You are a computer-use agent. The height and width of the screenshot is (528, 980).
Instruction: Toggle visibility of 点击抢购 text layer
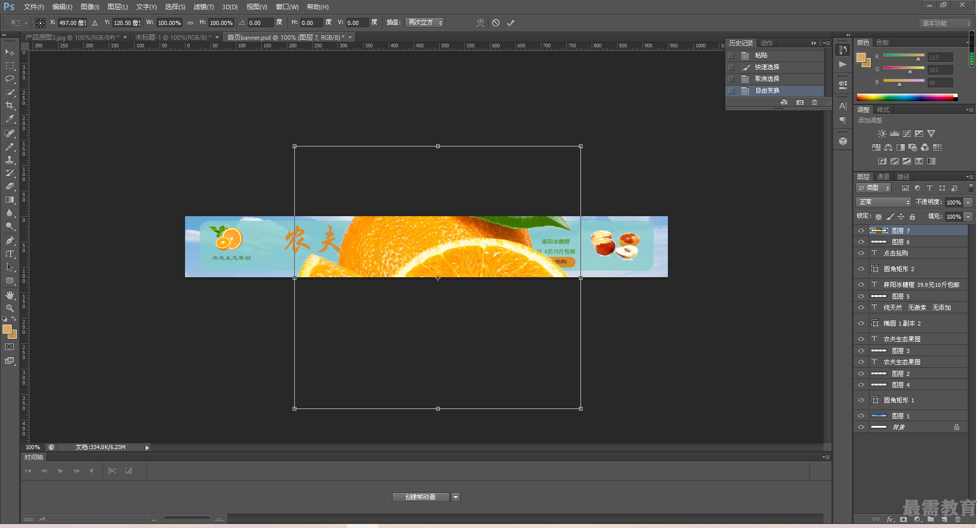[x=861, y=253]
